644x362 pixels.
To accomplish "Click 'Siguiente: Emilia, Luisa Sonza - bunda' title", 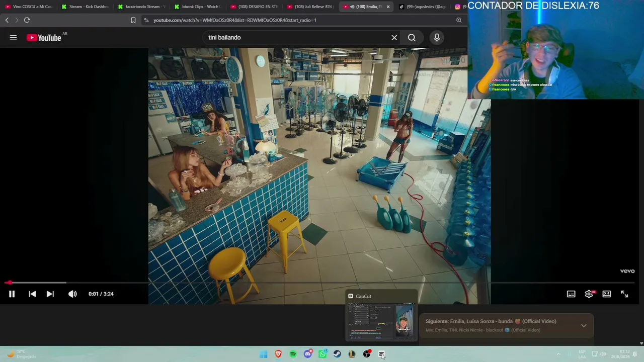I will pos(491,321).
